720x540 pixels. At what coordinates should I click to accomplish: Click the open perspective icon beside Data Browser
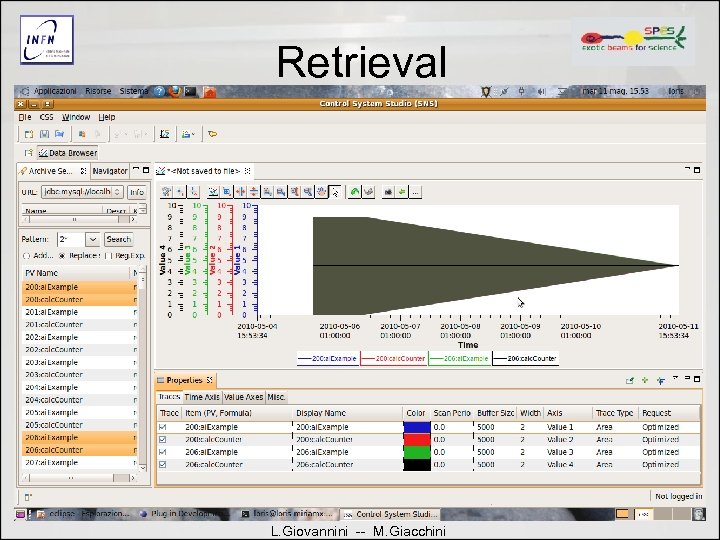[x=28, y=152]
